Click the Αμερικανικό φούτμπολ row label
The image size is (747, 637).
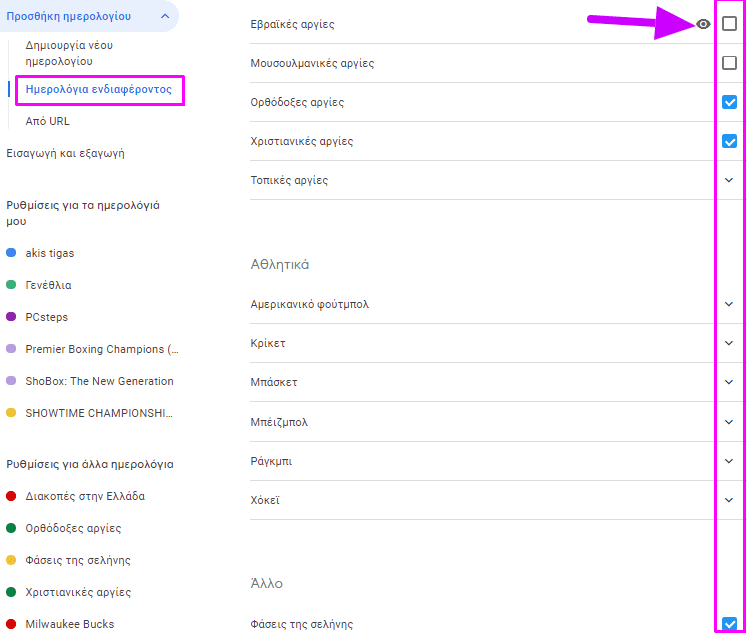(x=310, y=304)
